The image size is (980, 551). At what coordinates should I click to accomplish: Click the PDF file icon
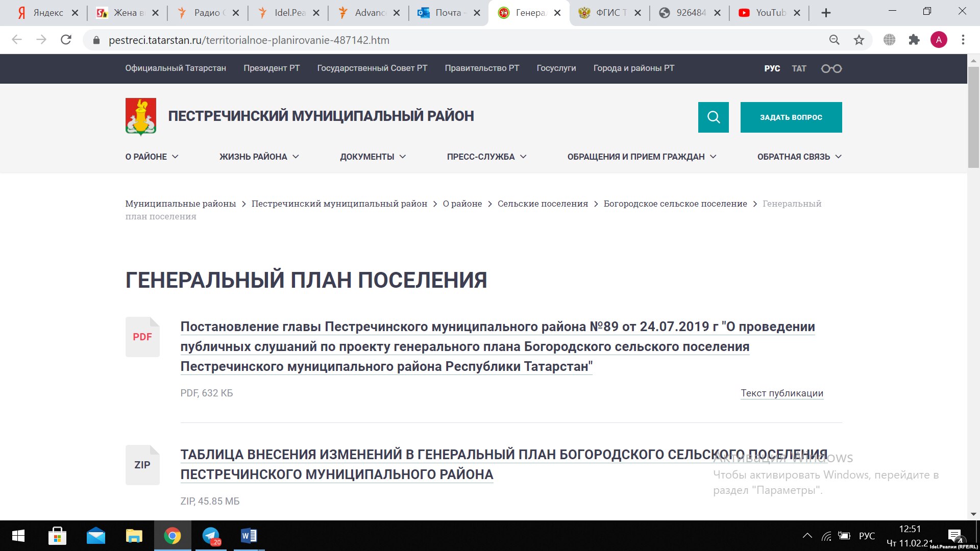(x=142, y=337)
